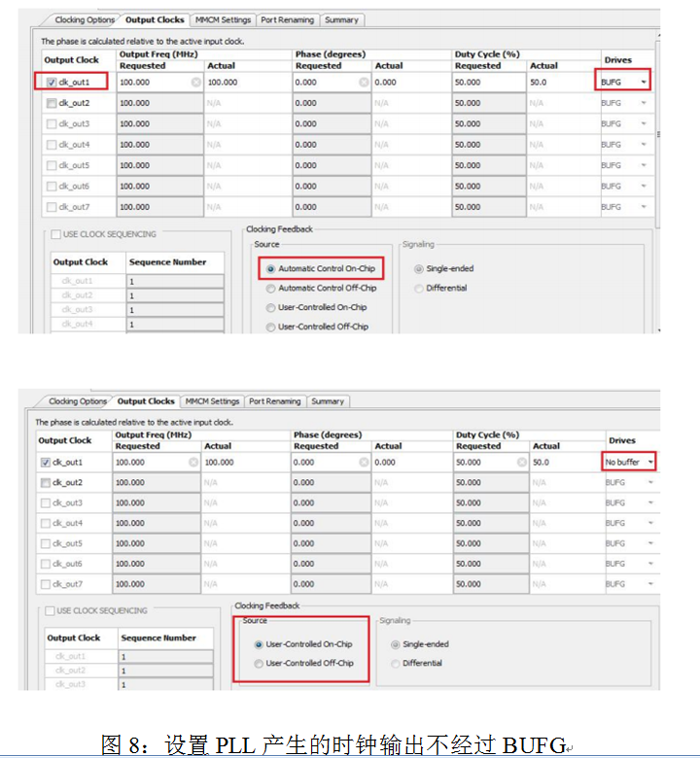Choose Differential signaling in the upper panel
Screen dimensions: 700x758
419,288
